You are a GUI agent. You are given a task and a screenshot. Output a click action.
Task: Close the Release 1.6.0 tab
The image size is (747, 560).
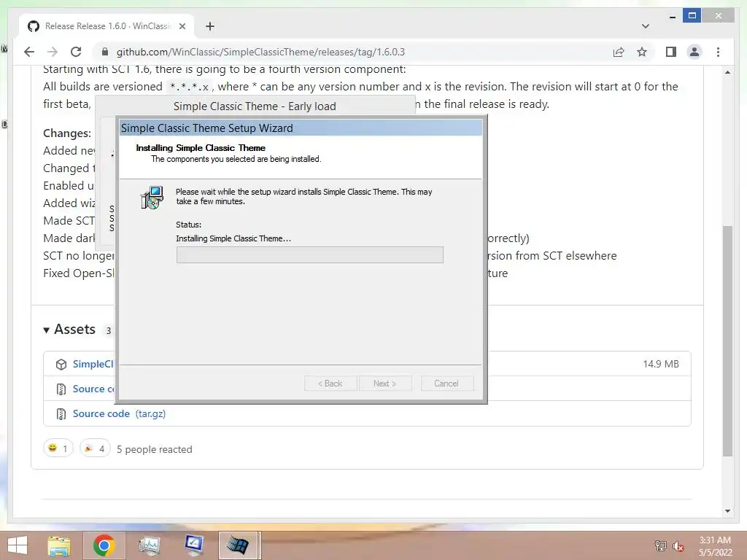pos(182,26)
